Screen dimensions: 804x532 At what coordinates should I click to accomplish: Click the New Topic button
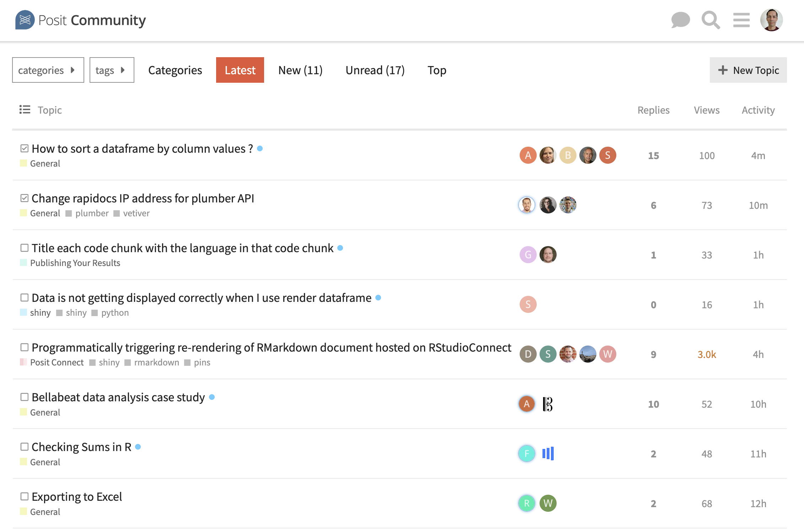[x=748, y=70]
